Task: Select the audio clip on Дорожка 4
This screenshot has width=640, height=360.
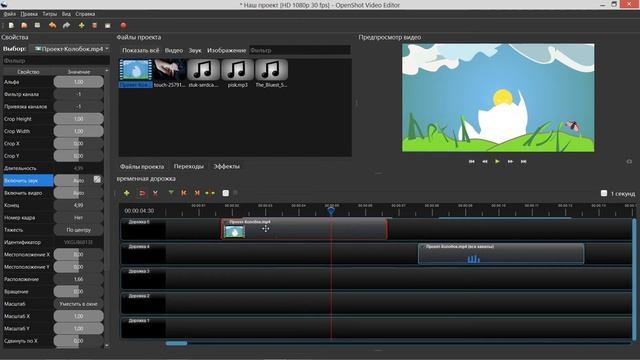Action: pyautogui.click(x=501, y=254)
